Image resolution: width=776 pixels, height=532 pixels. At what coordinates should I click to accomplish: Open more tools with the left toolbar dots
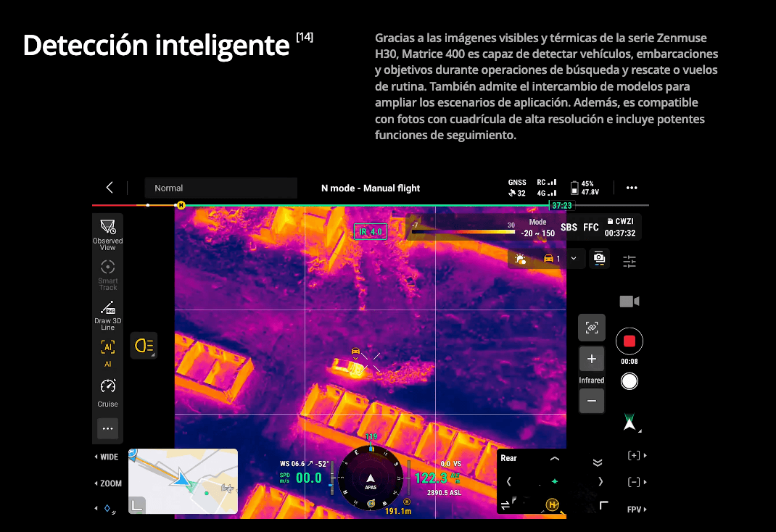(x=107, y=428)
